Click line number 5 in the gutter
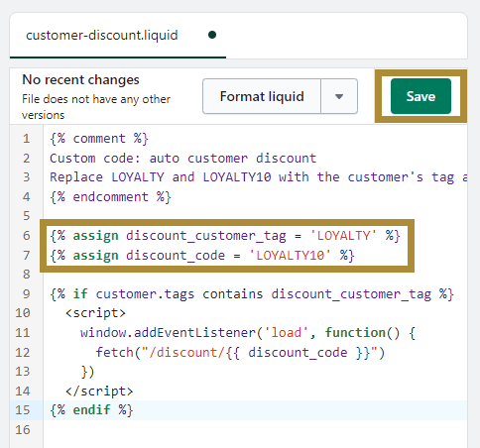480x448 pixels. click(x=26, y=216)
